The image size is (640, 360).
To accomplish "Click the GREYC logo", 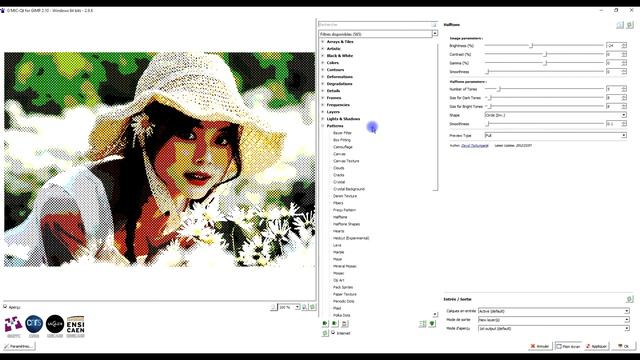I will [13, 326].
